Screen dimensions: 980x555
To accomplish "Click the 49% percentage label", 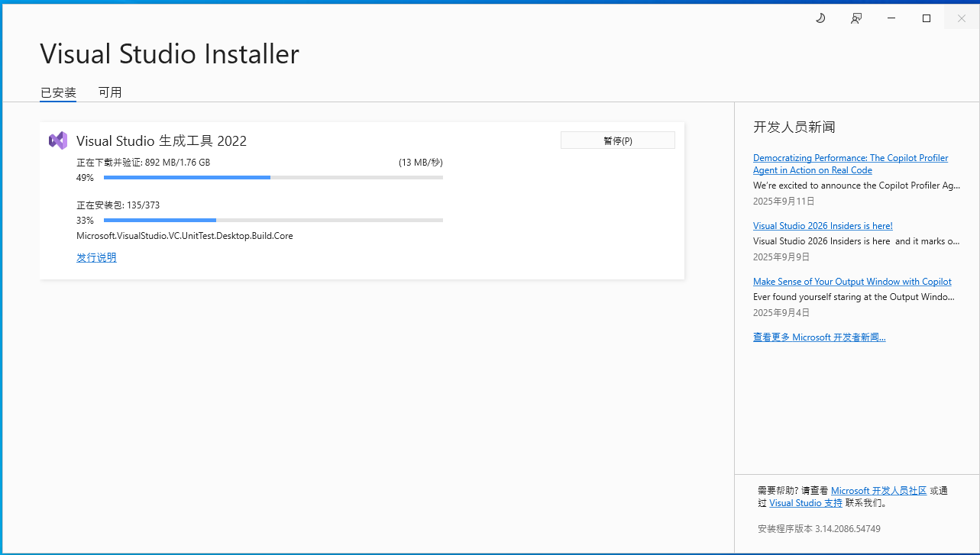I will pyautogui.click(x=85, y=178).
